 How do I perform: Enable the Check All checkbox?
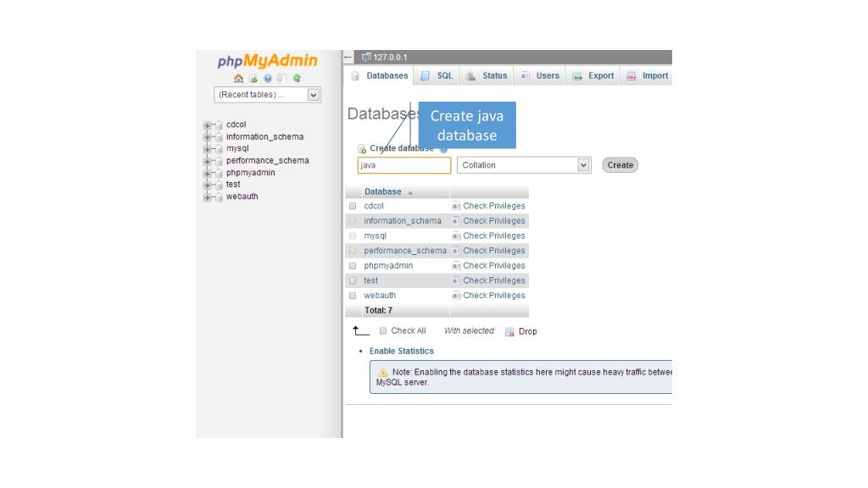tap(383, 331)
